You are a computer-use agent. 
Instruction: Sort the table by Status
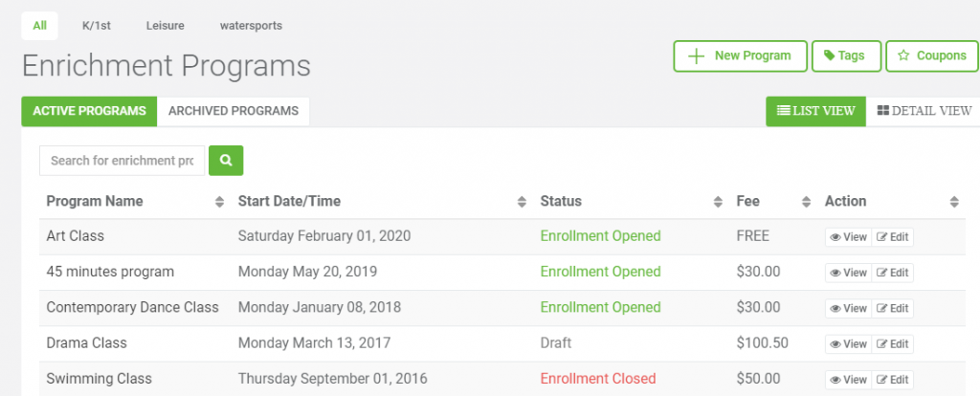coord(718,202)
